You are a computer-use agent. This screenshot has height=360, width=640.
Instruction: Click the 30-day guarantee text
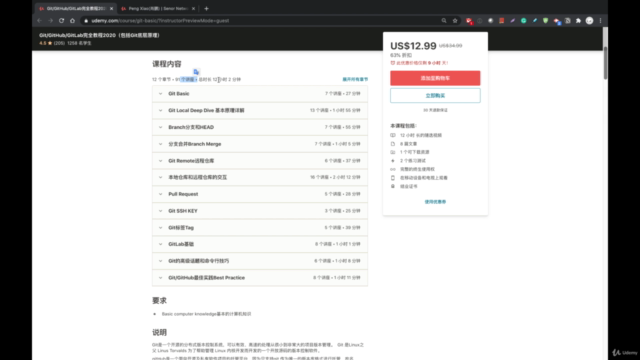(x=435, y=110)
